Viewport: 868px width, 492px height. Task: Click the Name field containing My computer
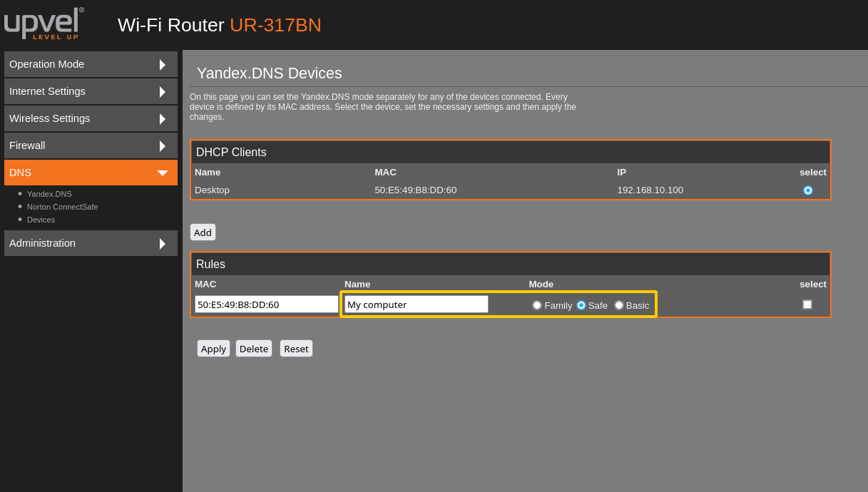416,304
